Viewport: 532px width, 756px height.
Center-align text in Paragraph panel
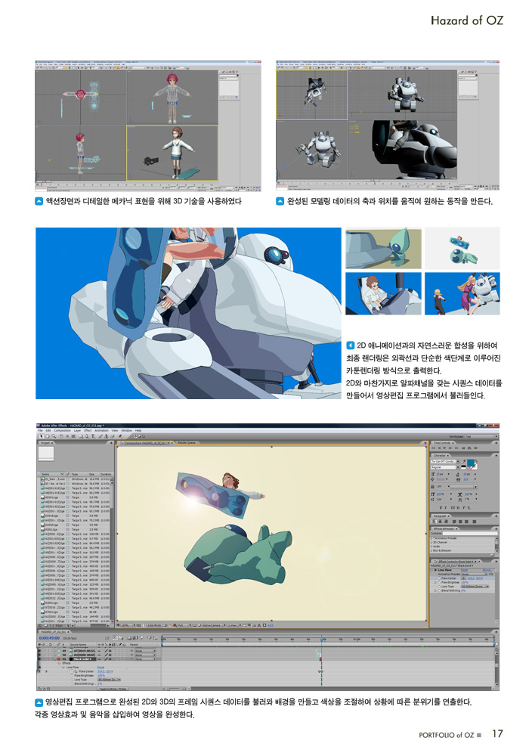point(441,522)
